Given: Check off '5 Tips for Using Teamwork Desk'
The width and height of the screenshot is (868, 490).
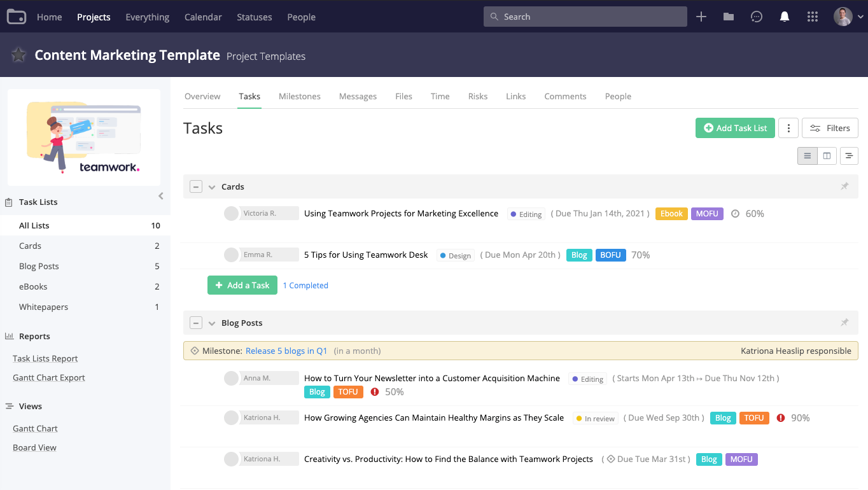Looking at the screenshot, I should click(x=231, y=255).
